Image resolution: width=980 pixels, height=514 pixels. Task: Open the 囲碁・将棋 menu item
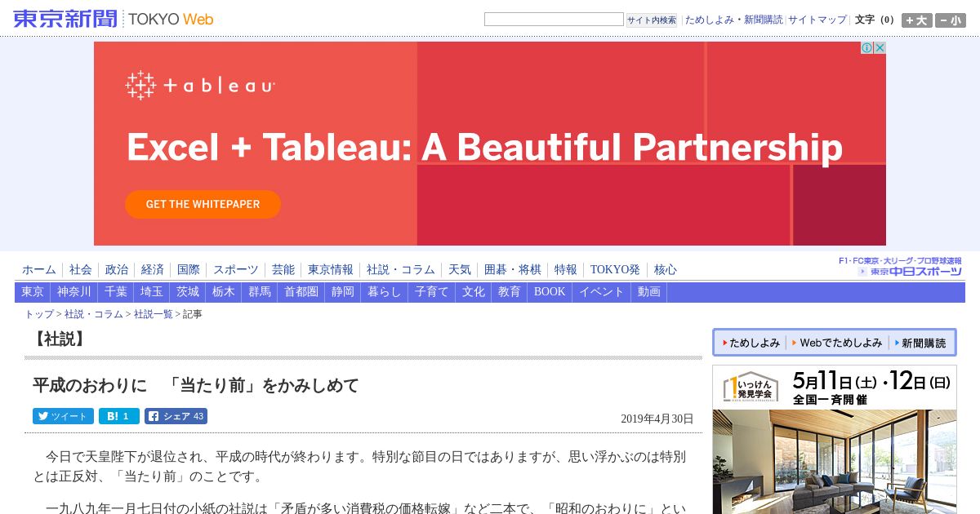click(513, 269)
